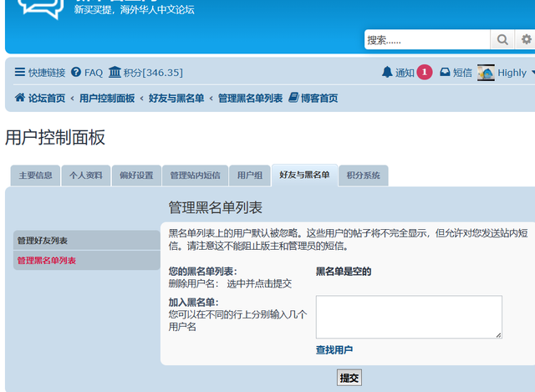Go to 管理黑名单列表 breadcrumb

point(251,99)
